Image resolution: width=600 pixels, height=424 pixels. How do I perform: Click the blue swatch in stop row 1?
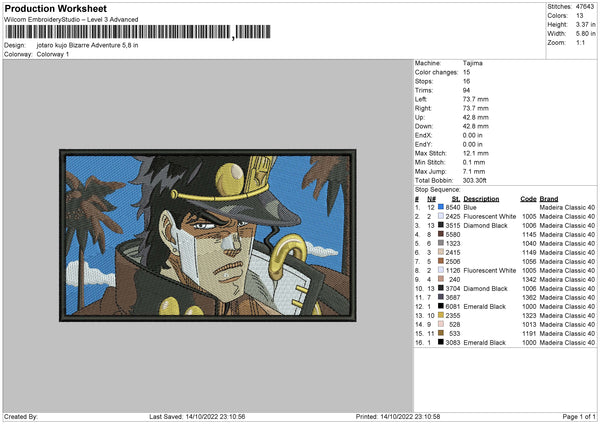pos(441,207)
